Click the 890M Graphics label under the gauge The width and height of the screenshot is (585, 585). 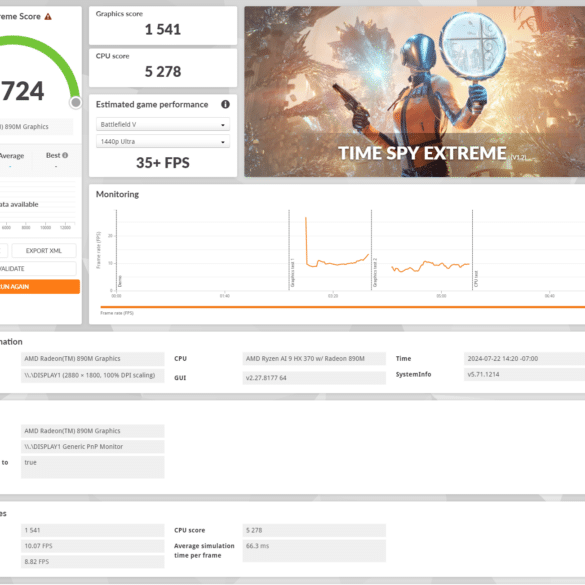click(x=36, y=126)
